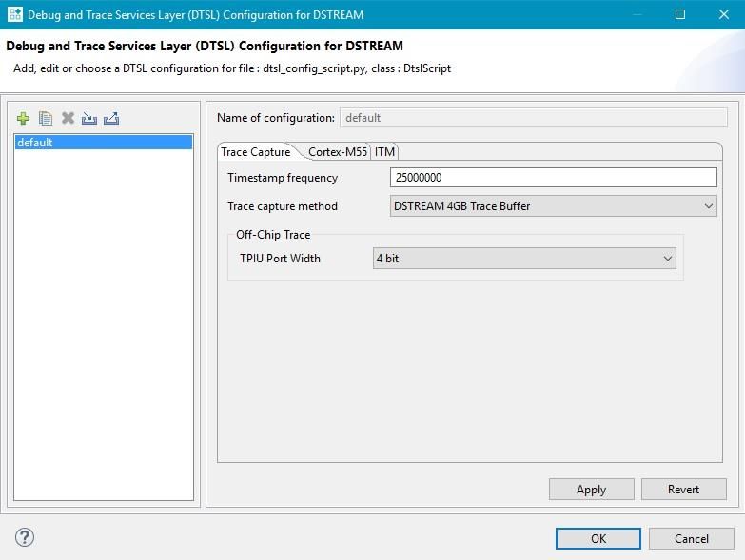This screenshot has width=745, height=560.
Task: Select the default configuration in list
Action: 104,143
